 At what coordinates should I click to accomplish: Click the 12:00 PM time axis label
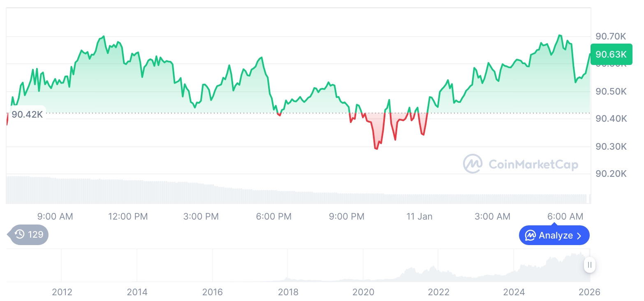pos(127,216)
